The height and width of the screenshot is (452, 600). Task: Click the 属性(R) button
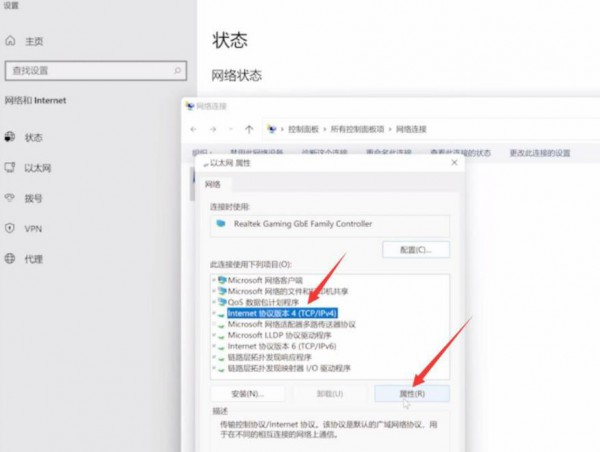[412, 394]
